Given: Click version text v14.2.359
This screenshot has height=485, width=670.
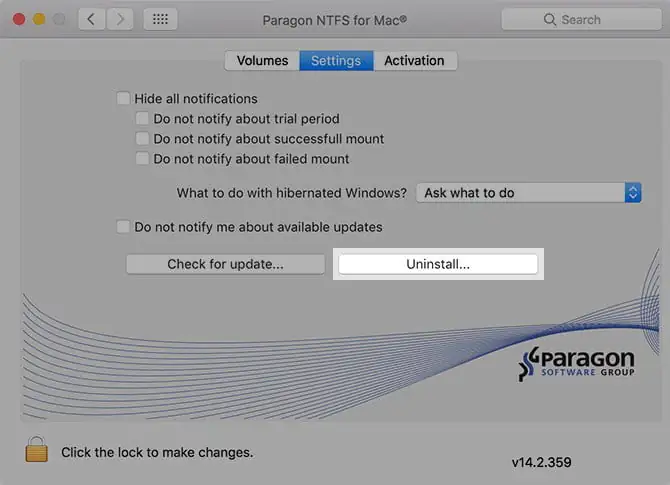Looking at the screenshot, I should click(541, 462).
